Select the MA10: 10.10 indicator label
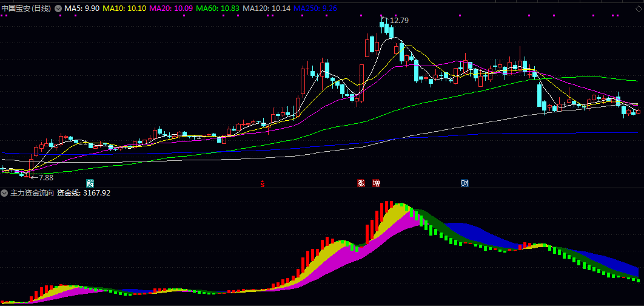The height and width of the screenshot is (306, 644). coord(124,8)
